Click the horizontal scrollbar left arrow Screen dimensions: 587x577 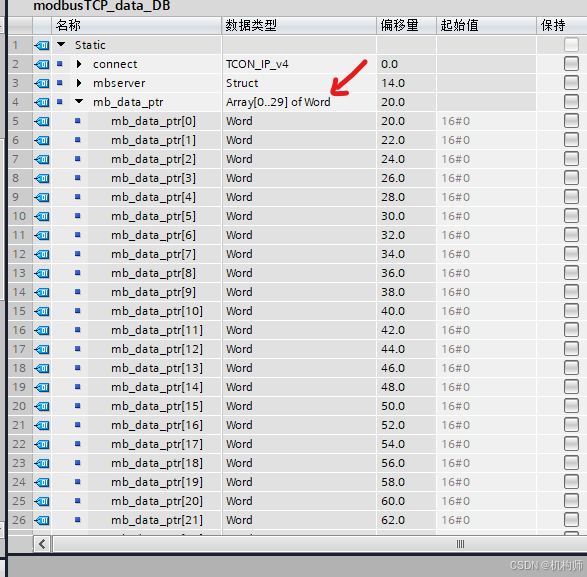click(x=42, y=544)
